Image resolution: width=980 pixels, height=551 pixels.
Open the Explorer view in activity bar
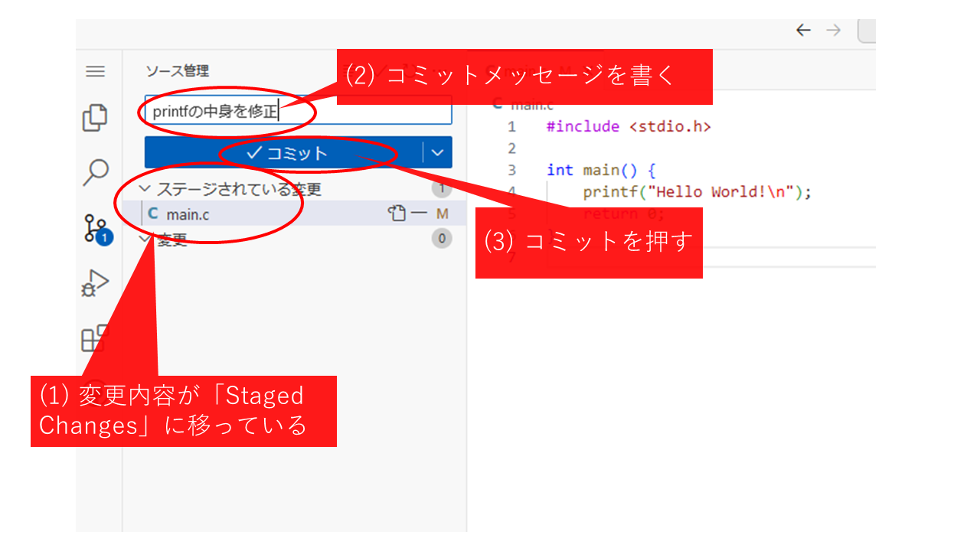coord(95,118)
